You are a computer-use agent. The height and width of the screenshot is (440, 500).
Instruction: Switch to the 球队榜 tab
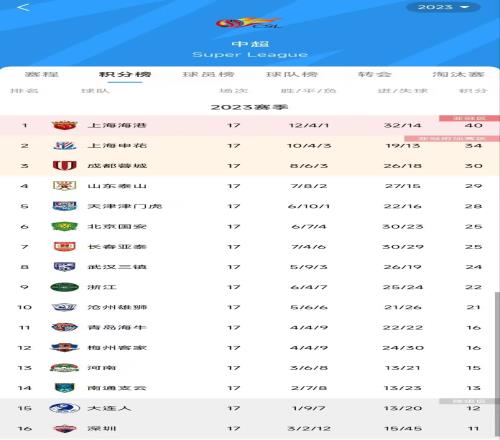[292, 74]
